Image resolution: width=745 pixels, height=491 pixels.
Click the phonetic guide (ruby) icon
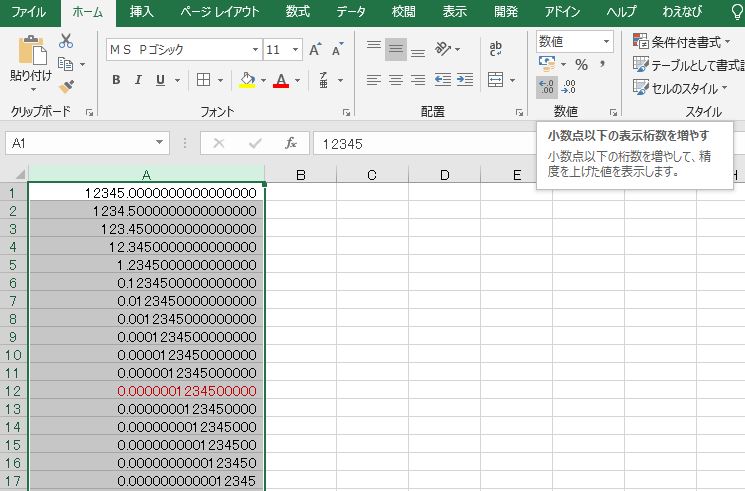pos(324,80)
